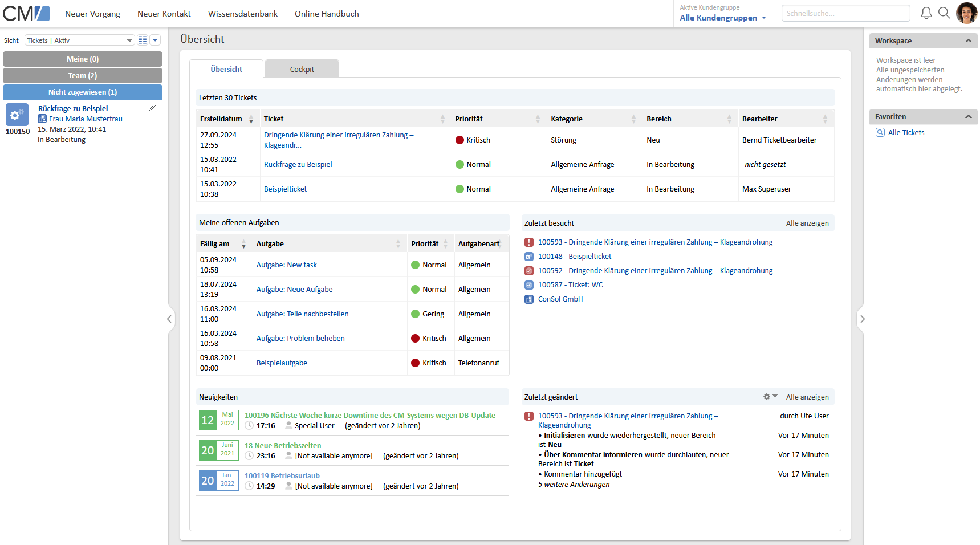Open Beispielticket in the tickets table
The image size is (980, 545).
pos(285,189)
